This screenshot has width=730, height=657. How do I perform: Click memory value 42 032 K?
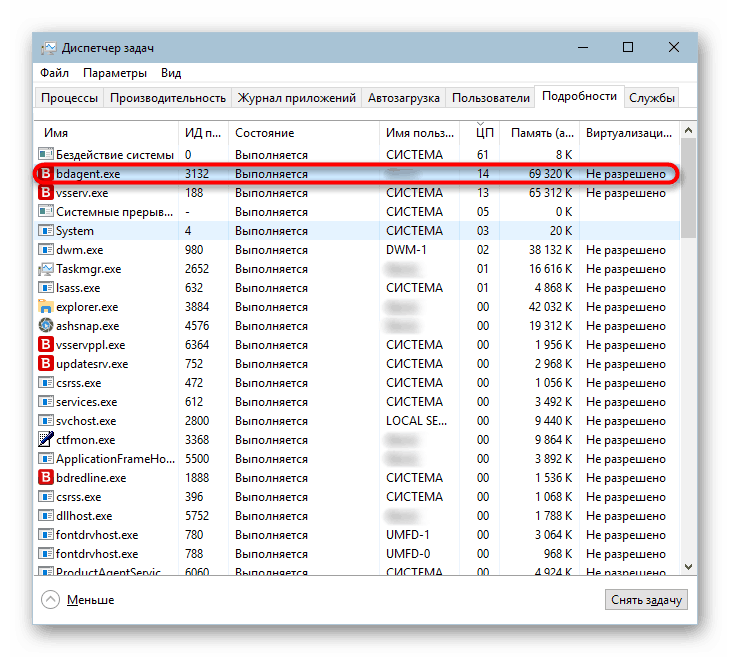tap(550, 307)
